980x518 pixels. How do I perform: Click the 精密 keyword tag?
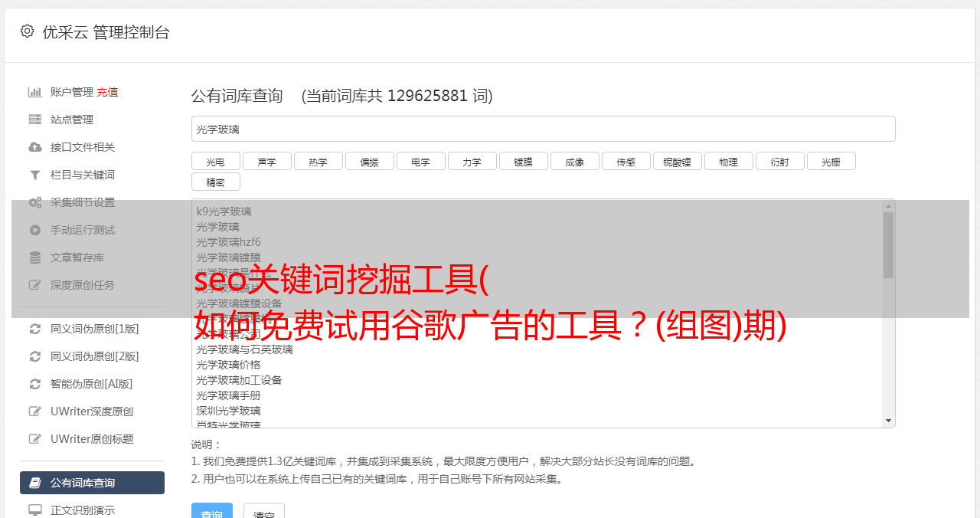pyautogui.click(x=216, y=182)
